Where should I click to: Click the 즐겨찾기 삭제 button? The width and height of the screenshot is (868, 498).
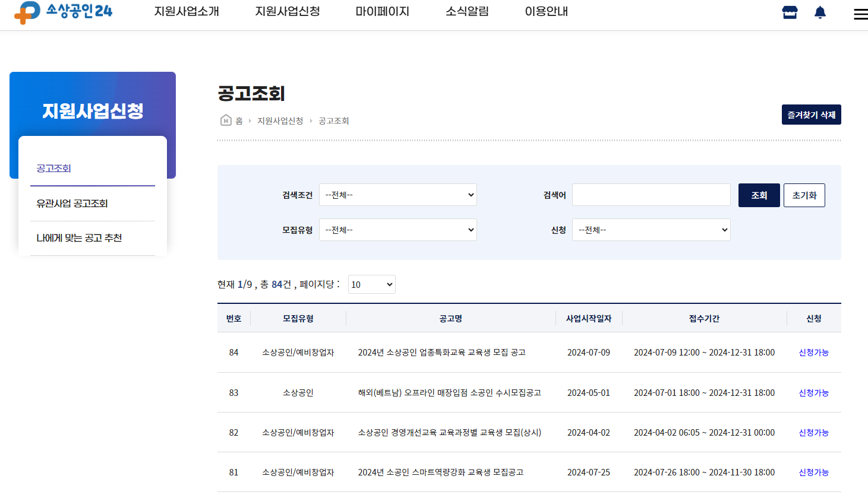coord(811,114)
